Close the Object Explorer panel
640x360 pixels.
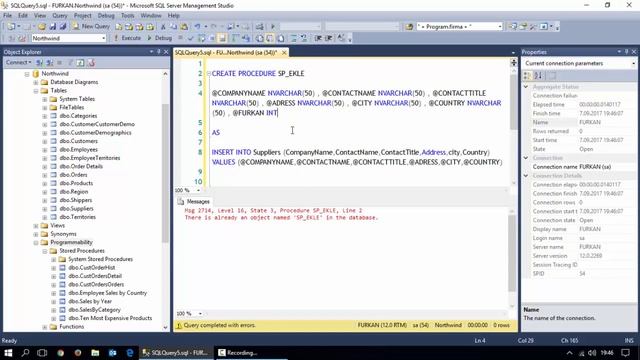click(166, 52)
